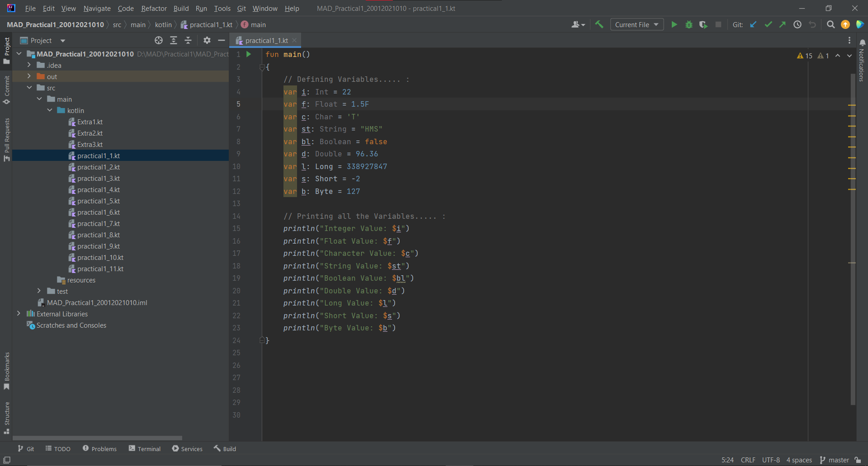
Task: Update project via Git blue arrow
Action: click(x=753, y=25)
